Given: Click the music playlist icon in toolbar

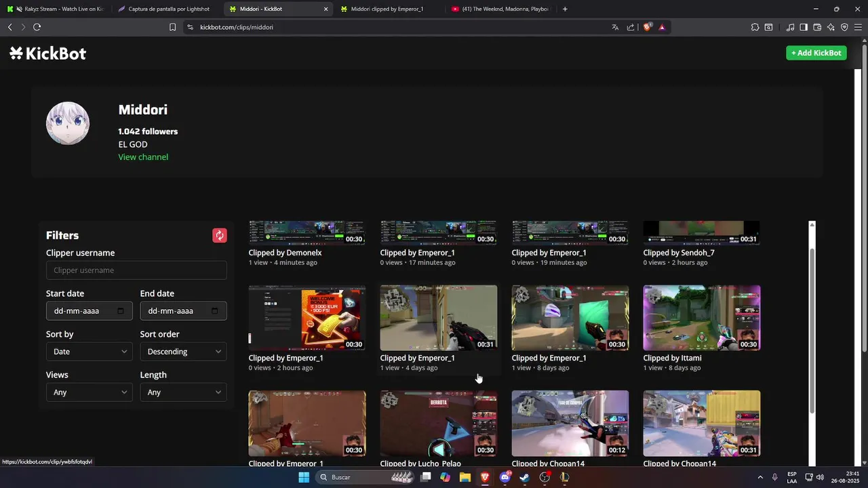Looking at the screenshot, I should point(790,27).
